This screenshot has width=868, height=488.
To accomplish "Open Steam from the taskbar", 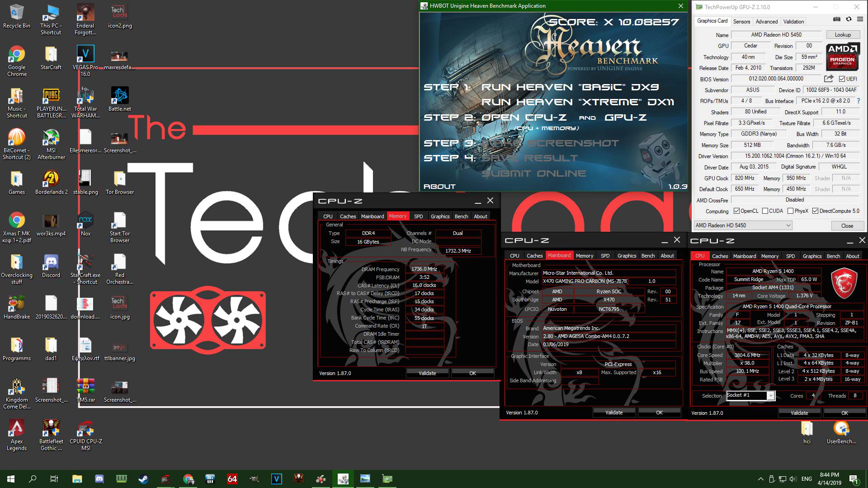I will click(143, 479).
